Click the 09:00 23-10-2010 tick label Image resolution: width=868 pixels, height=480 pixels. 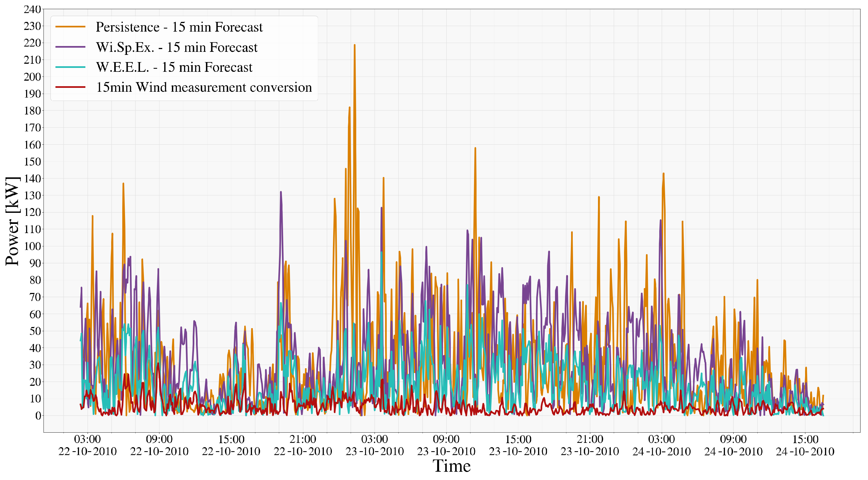point(446,445)
